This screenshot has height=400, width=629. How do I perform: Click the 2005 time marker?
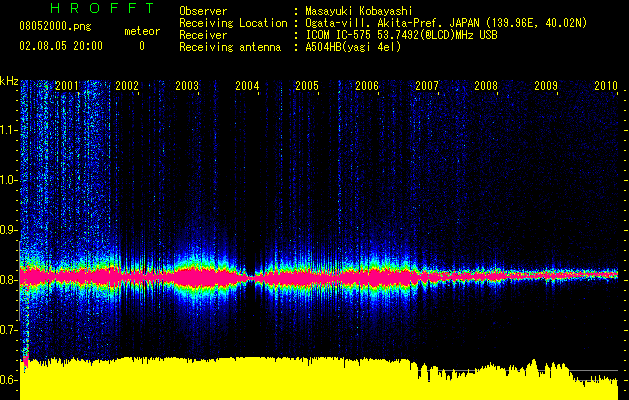pos(307,86)
